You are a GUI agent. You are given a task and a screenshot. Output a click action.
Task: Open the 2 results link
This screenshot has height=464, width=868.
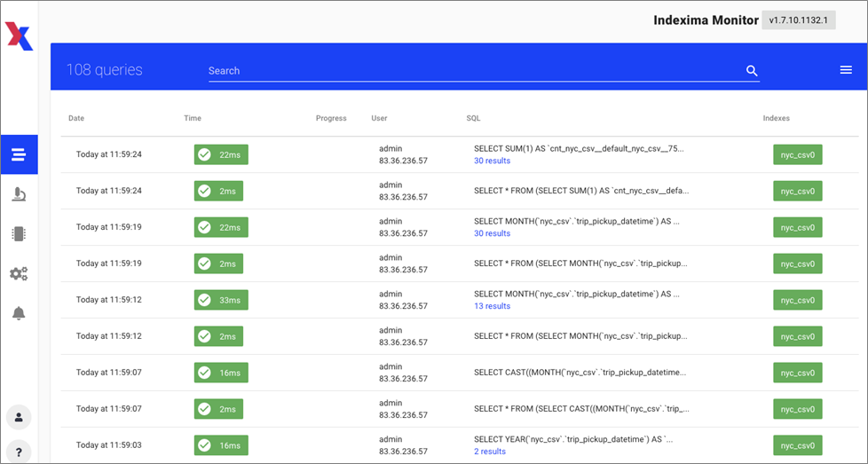click(x=490, y=452)
